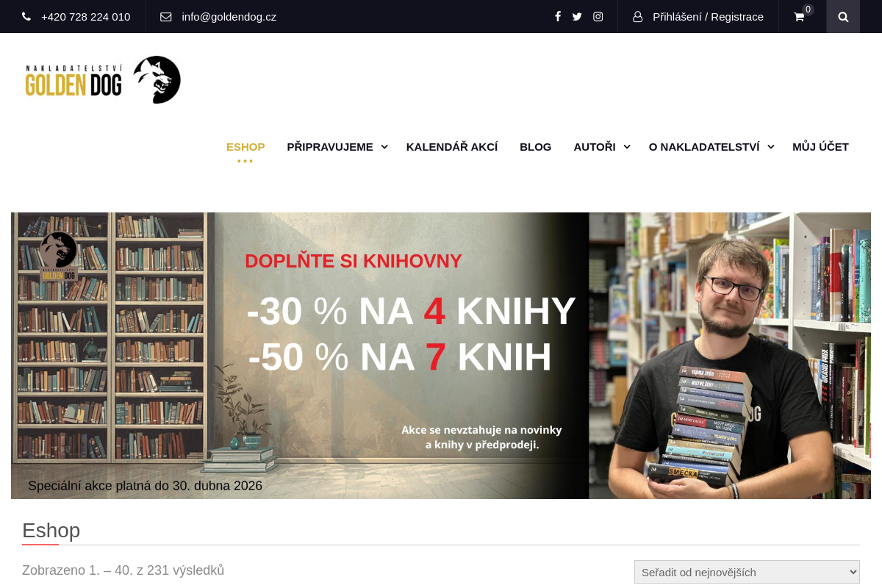Open the Facebook social icon
This screenshot has height=588, width=882.
click(558, 16)
